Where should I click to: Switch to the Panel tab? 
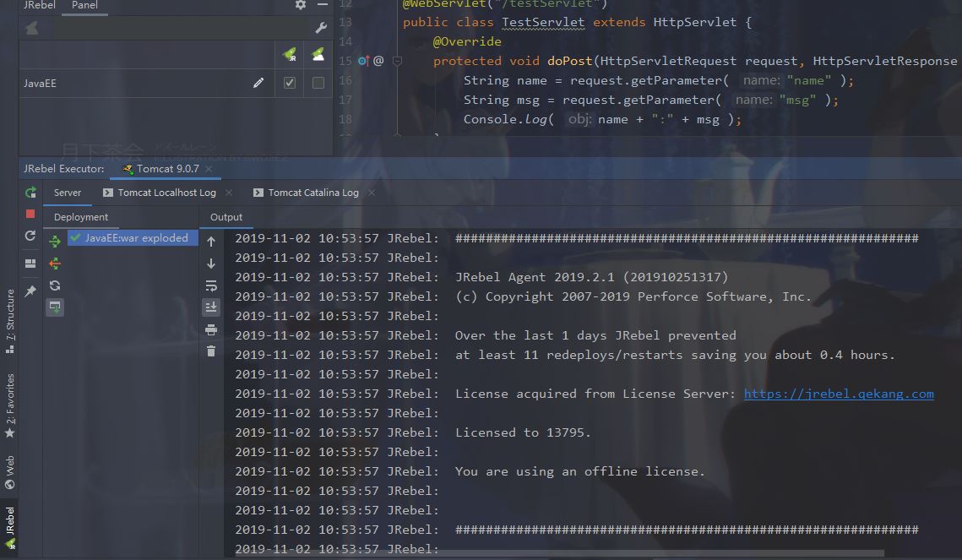[x=84, y=6]
